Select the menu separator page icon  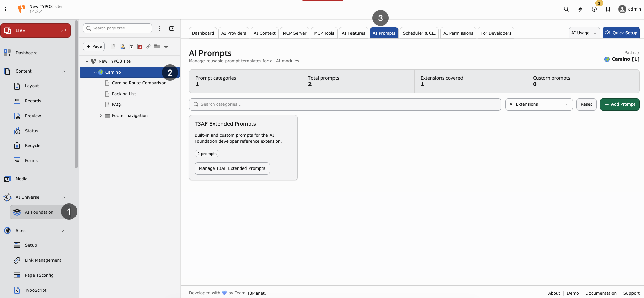166,46
